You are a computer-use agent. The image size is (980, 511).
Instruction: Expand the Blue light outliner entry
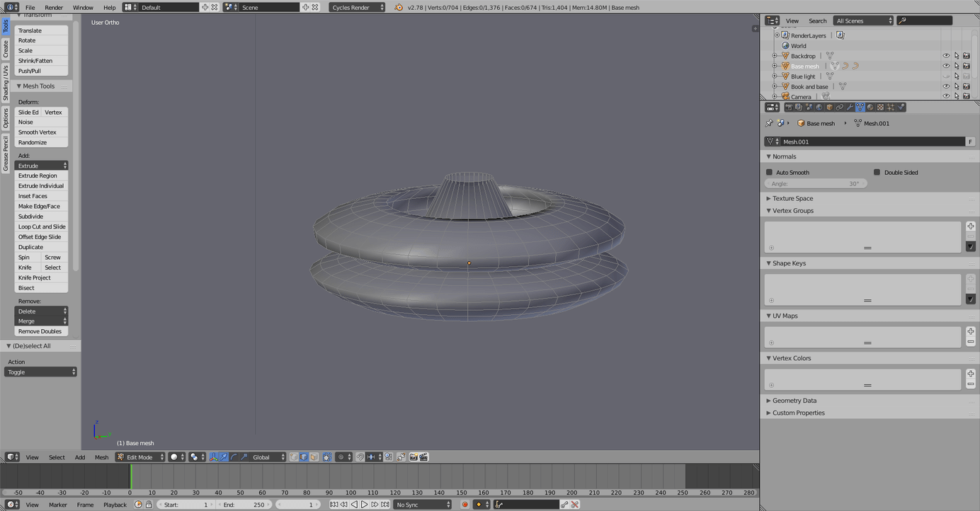click(x=774, y=76)
